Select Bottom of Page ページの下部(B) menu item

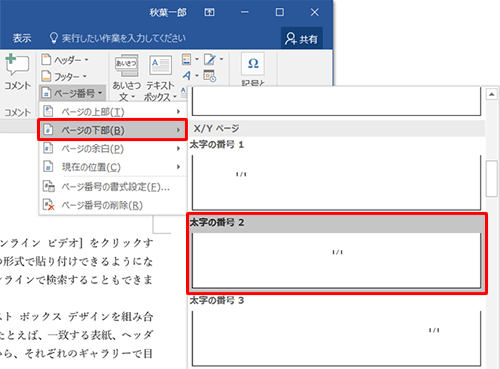[113, 130]
